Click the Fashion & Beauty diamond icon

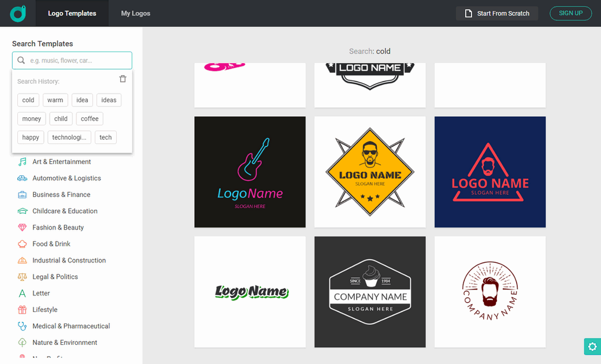click(23, 228)
